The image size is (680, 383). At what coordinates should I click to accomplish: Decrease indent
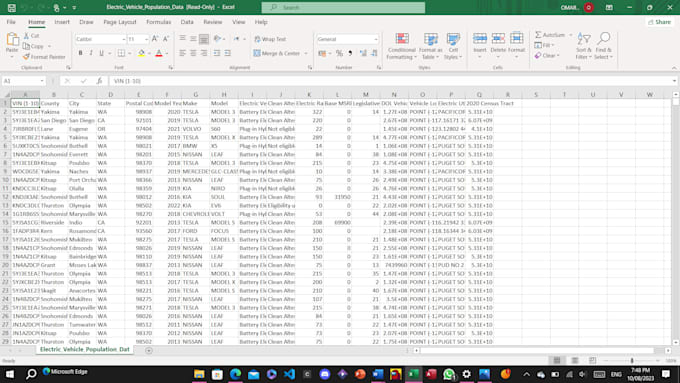coord(217,53)
